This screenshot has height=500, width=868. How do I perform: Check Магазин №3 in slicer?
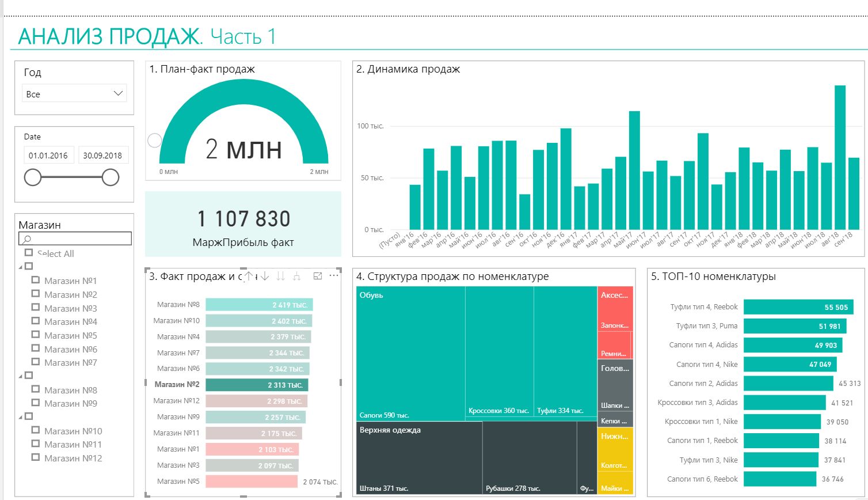(x=36, y=308)
